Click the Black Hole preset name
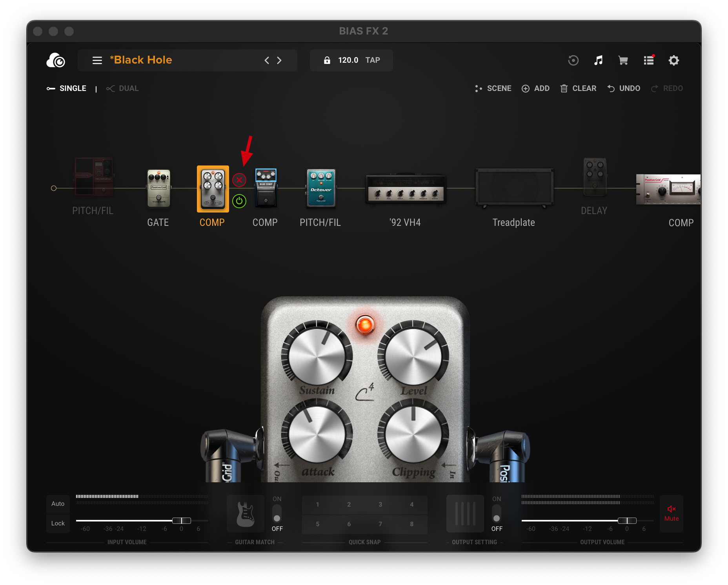Screen dimensions: 728x585 (141, 60)
